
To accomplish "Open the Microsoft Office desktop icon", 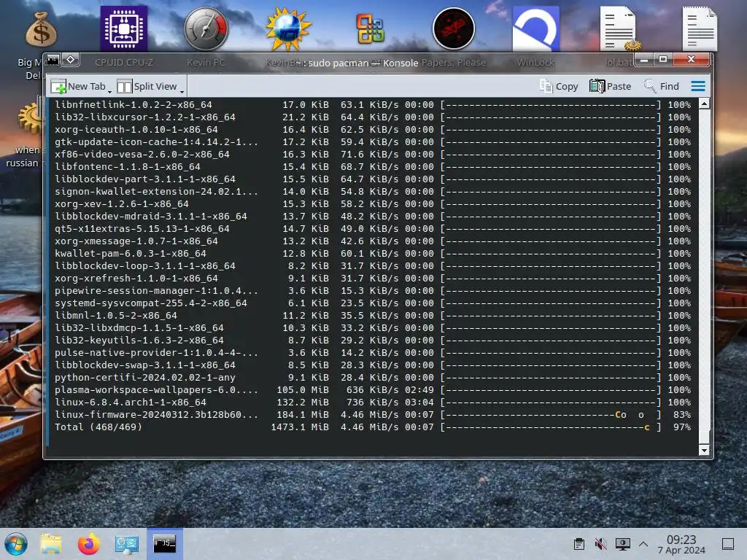I will pos(370,28).
